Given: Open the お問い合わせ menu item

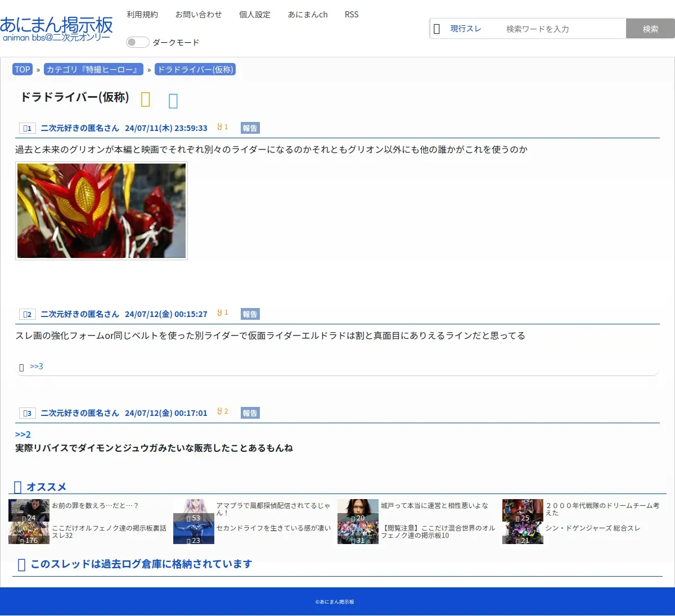Looking at the screenshot, I should point(199,15).
